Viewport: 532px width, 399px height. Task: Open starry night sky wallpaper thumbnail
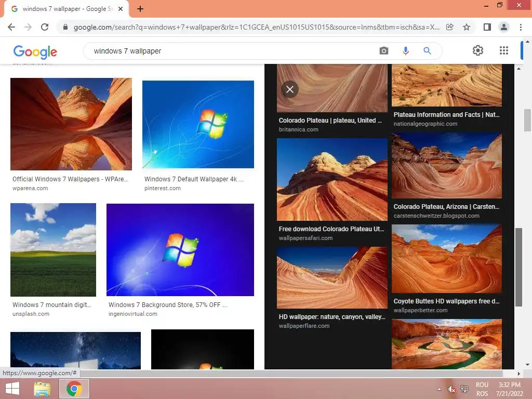click(76, 351)
